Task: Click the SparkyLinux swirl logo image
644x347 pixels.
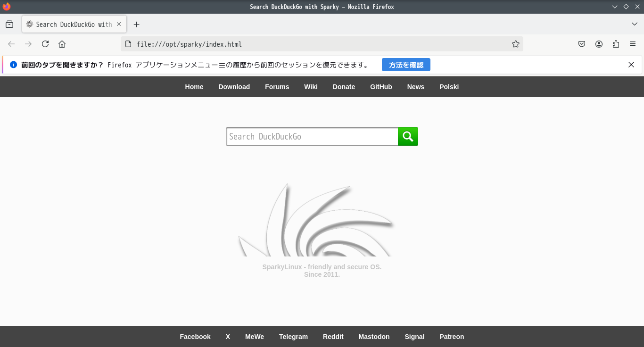Action: [316, 220]
